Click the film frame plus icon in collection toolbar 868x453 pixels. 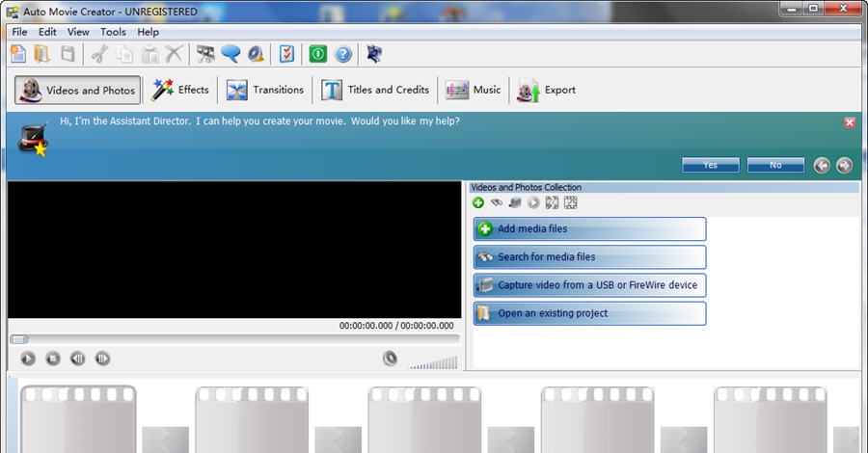point(570,203)
